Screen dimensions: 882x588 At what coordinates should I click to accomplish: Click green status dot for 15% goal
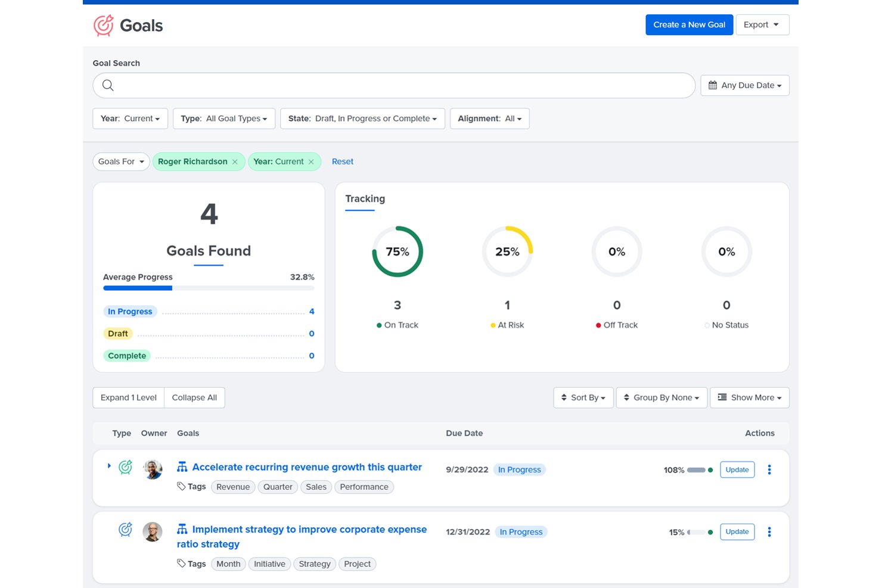[710, 532]
